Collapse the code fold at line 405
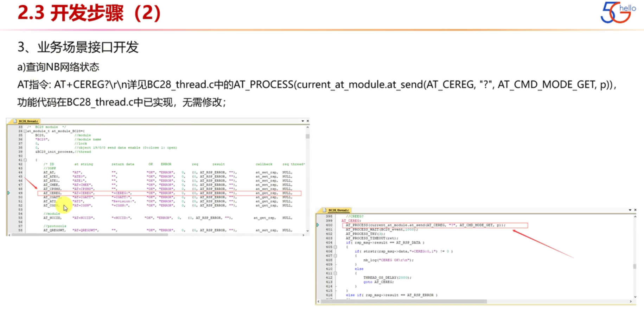Screen dimensions: 644x310 [x=335, y=247]
